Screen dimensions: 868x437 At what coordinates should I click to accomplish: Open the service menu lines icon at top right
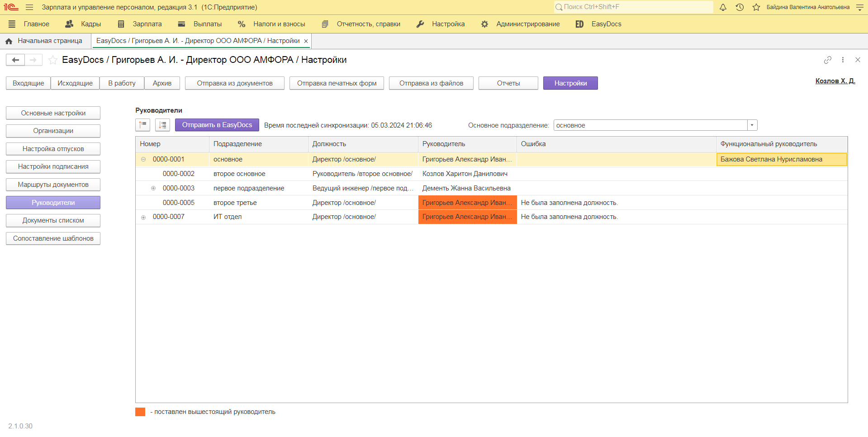(x=860, y=7)
